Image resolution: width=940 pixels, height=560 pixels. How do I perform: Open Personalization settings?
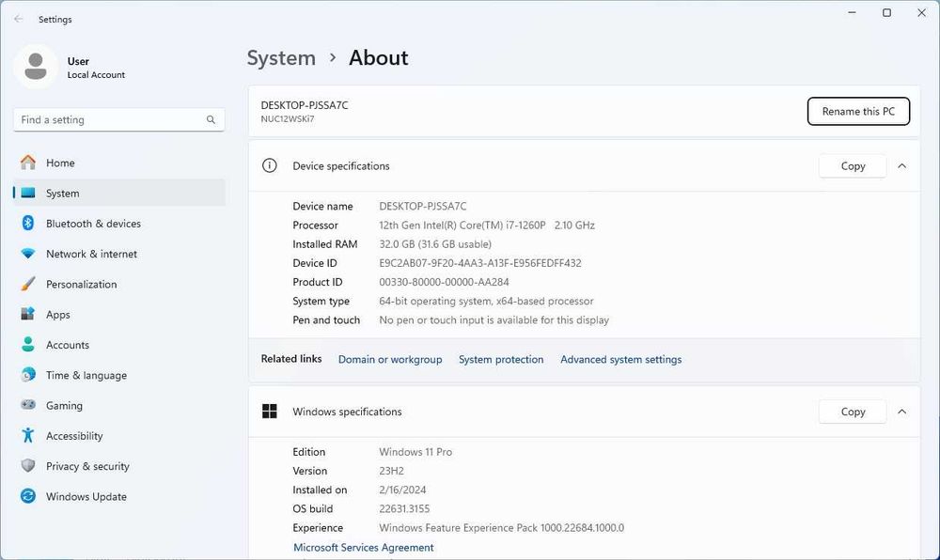[x=119, y=284]
